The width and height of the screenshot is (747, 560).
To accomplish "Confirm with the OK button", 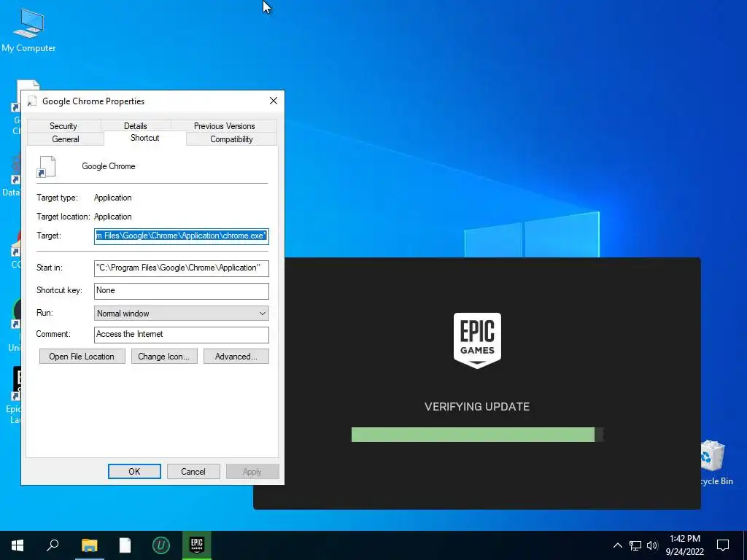I will pos(134,472).
